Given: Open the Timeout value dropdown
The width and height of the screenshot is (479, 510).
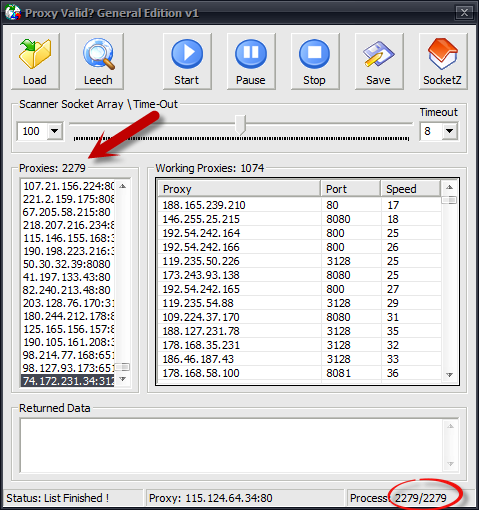Looking at the screenshot, I should (449, 131).
